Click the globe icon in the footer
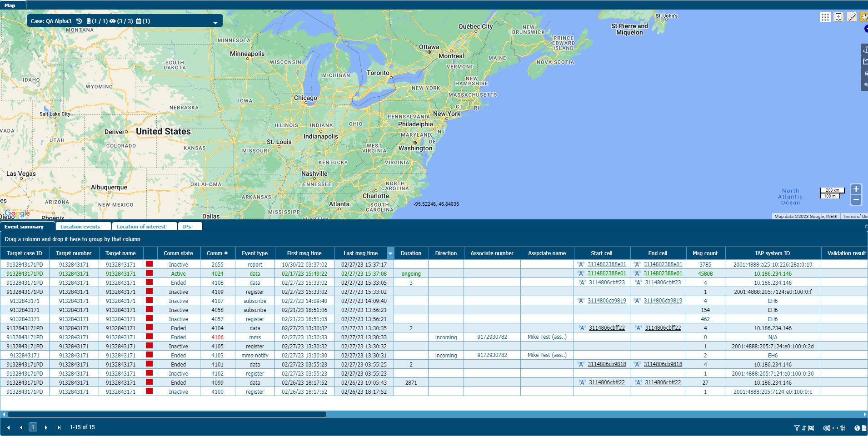868x436 pixels. click(857, 428)
